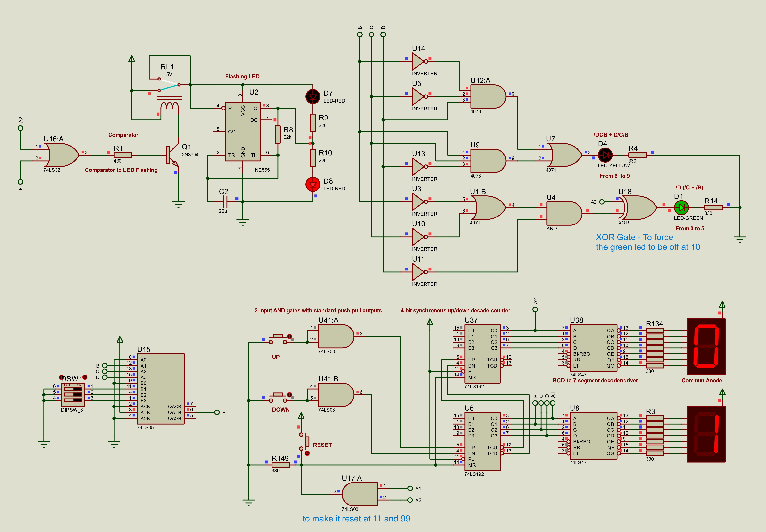This screenshot has height=532, width=766.
Task: Select the U38 74LS47 decoder chip
Action: pos(594,348)
